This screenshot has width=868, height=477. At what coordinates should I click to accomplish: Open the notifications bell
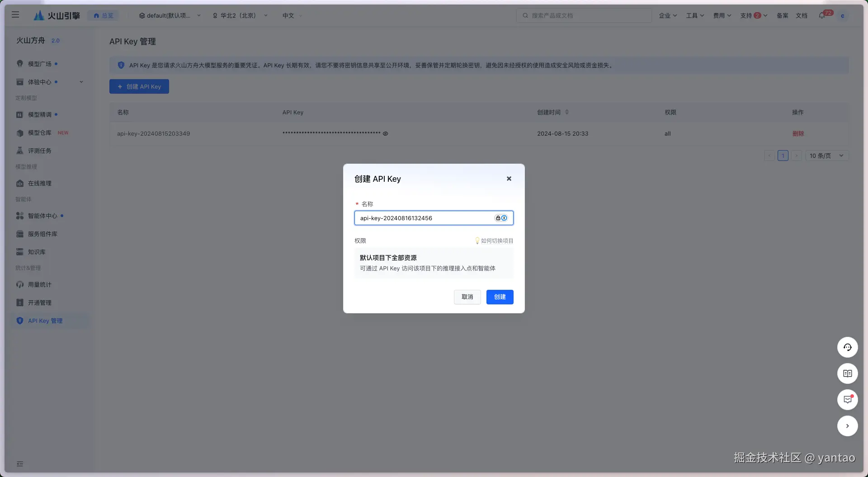pos(822,16)
